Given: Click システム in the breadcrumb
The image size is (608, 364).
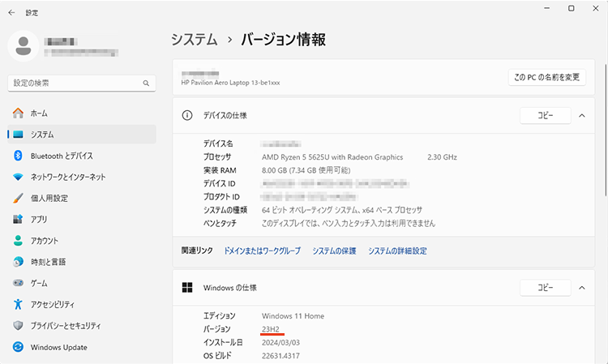Looking at the screenshot, I should click(x=195, y=40).
